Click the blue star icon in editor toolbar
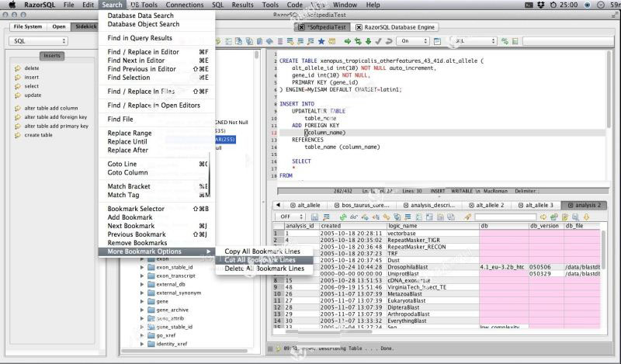 (x=321, y=41)
